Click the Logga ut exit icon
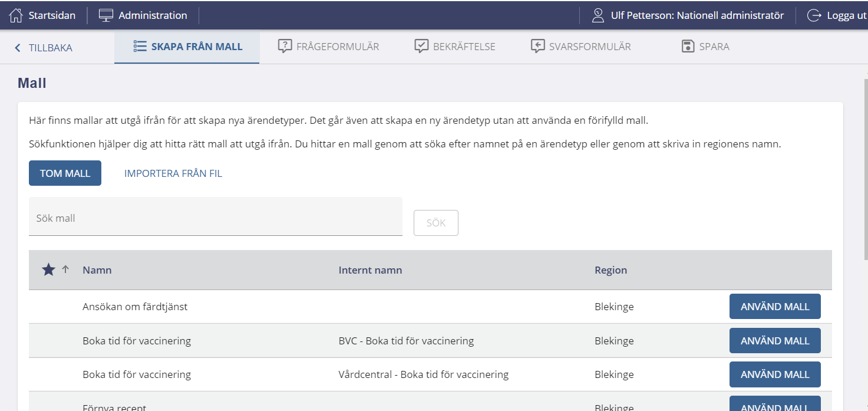The height and width of the screenshot is (411, 868). pyautogui.click(x=814, y=15)
